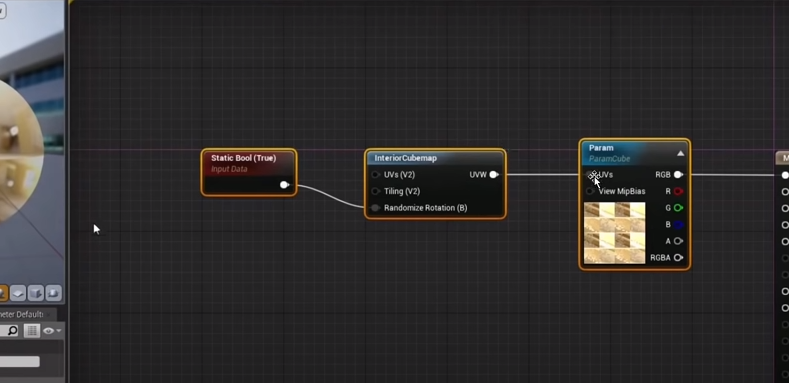Click the RGB output pin on Param

pyautogui.click(x=678, y=175)
